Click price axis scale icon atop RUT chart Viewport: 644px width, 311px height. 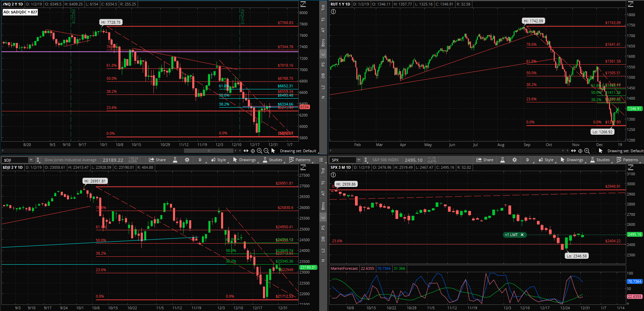[631, 4]
